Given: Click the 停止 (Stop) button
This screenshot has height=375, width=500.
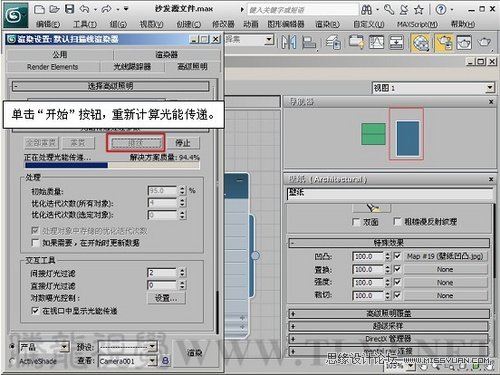Looking at the screenshot, I should (183, 143).
